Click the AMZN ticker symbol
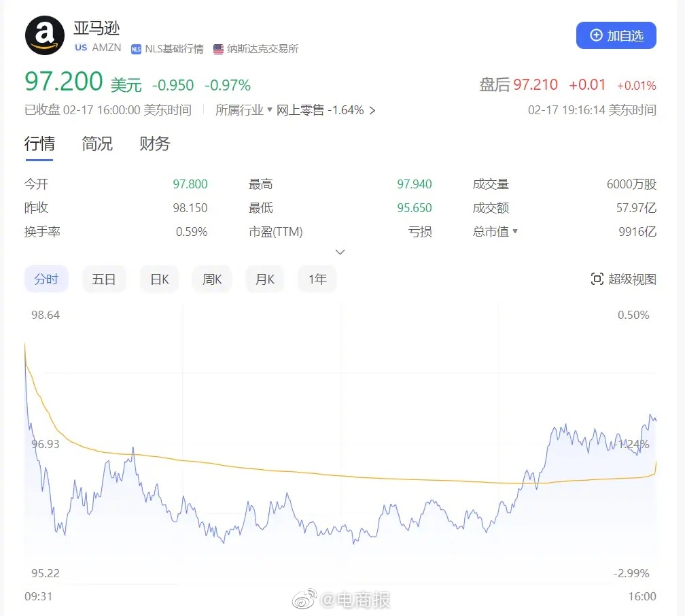685x616 pixels. click(107, 48)
